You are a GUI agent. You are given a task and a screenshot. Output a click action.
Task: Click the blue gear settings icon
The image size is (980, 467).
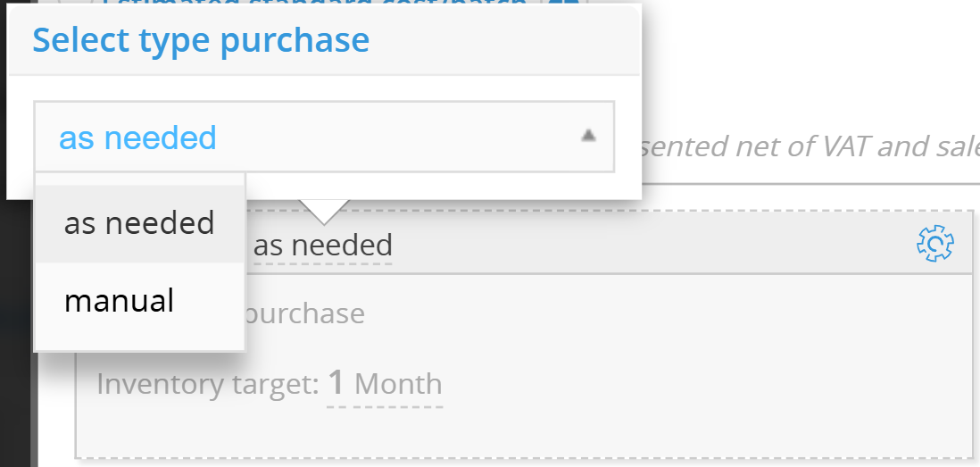[934, 243]
